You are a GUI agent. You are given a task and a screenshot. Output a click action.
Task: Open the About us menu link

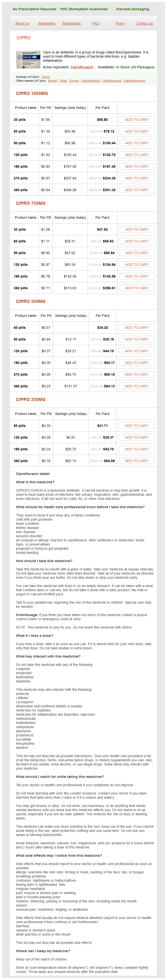[x=22, y=24]
